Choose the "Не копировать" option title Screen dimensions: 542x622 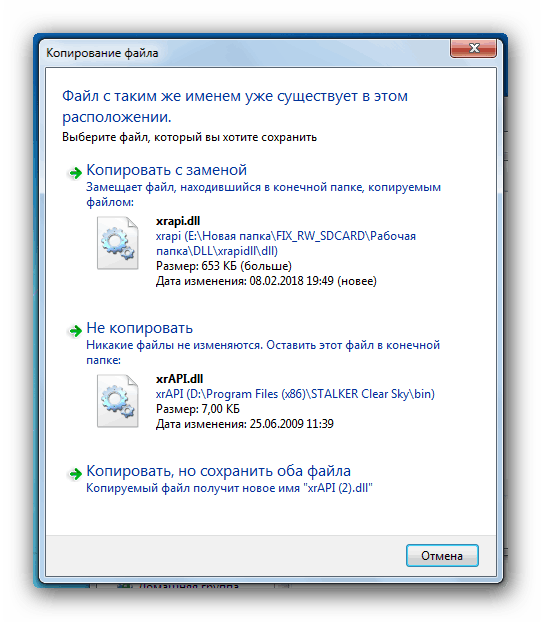click(x=140, y=328)
